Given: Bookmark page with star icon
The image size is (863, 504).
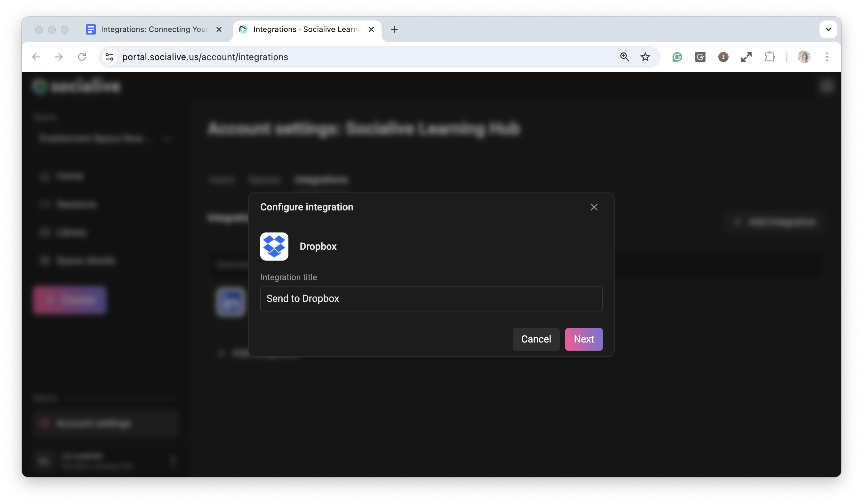Looking at the screenshot, I should (x=645, y=57).
